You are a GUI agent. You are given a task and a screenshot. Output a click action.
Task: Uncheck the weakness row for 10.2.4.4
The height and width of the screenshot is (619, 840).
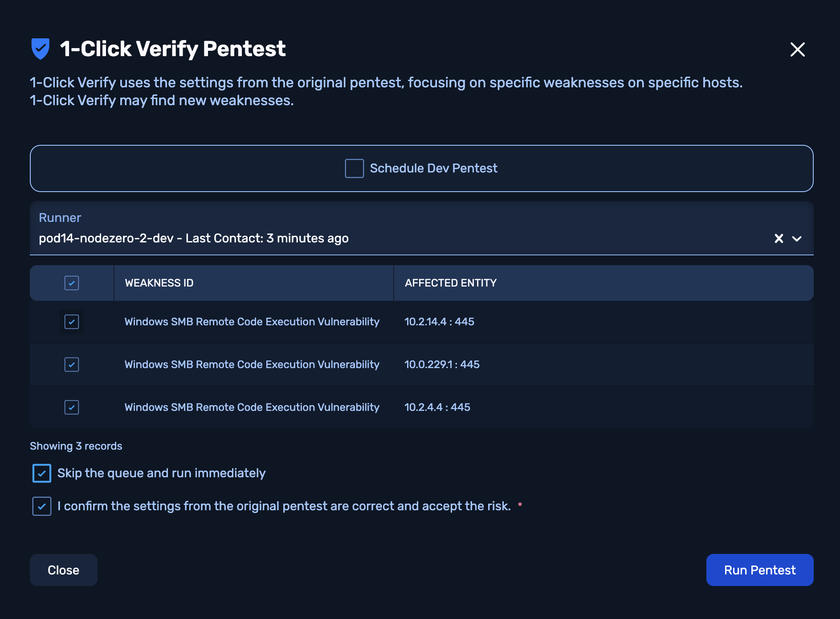click(72, 407)
